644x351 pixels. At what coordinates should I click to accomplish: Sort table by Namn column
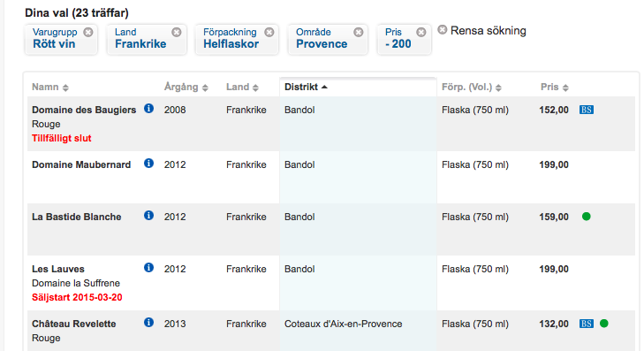pyautogui.click(x=50, y=88)
